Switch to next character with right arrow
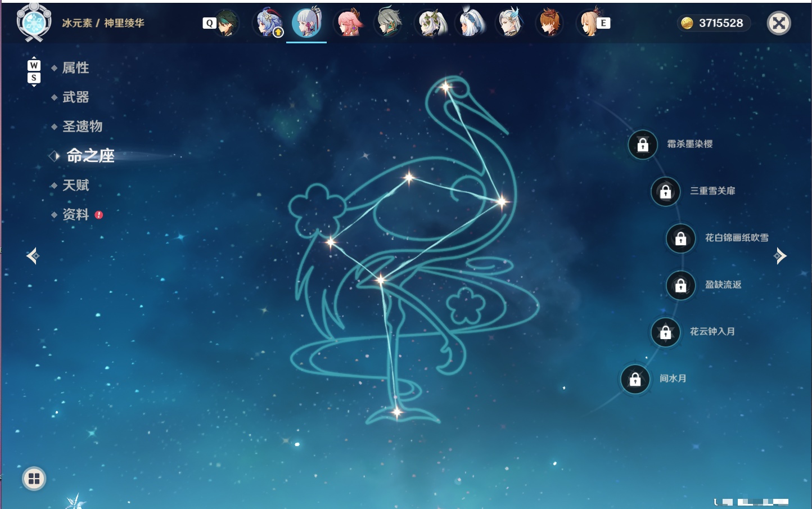The image size is (812, 509). click(780, 256)
